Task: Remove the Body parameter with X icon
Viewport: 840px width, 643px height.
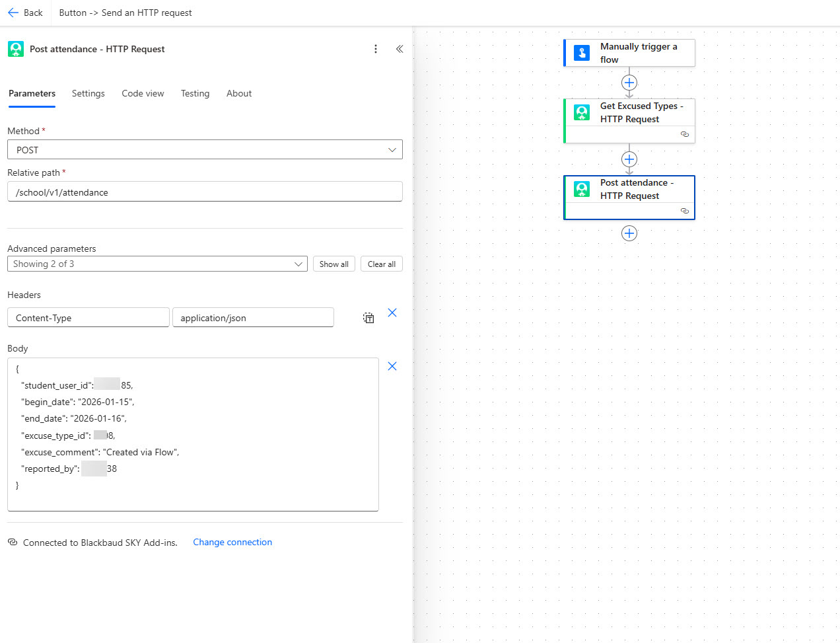Action: [392, 366]
